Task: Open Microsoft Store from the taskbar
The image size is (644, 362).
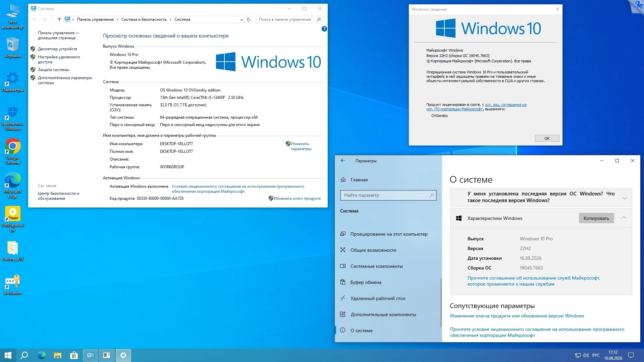Action: click(x=74, y=355)
